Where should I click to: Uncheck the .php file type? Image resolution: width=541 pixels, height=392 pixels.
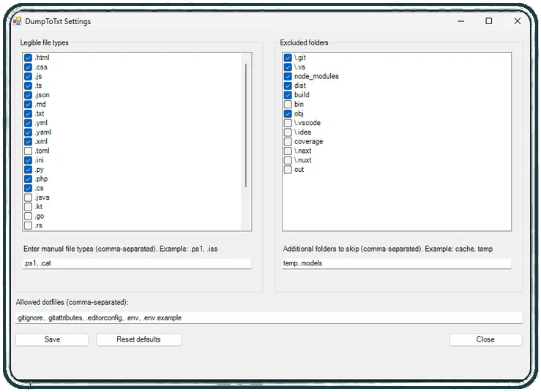click(29, 179)
